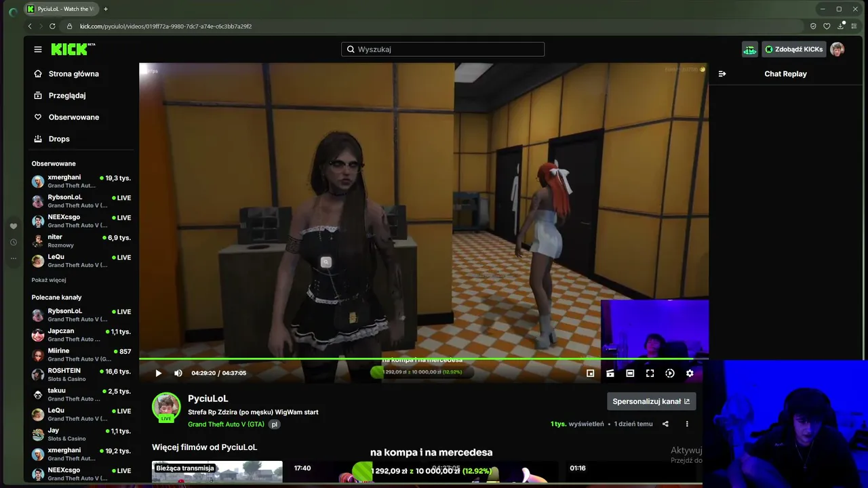This screenshot has height=488, width=868.
Task: Open Jay's Slots & Casino channel
Action: coord(81,434)
